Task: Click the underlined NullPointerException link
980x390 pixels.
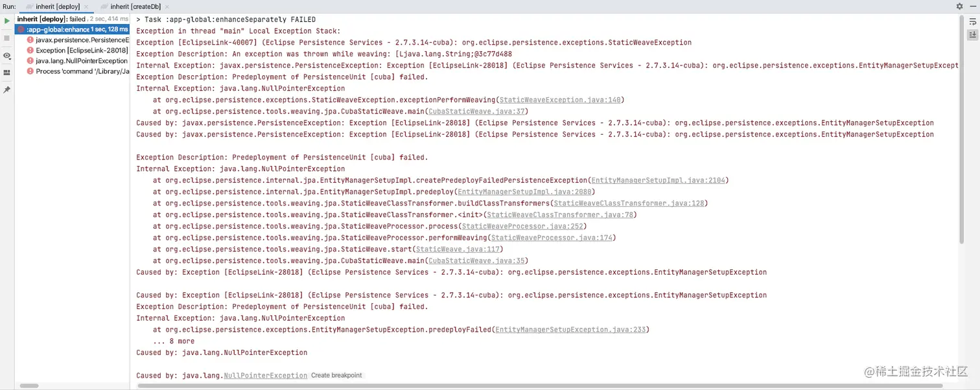Action: [x=266, y=376]
